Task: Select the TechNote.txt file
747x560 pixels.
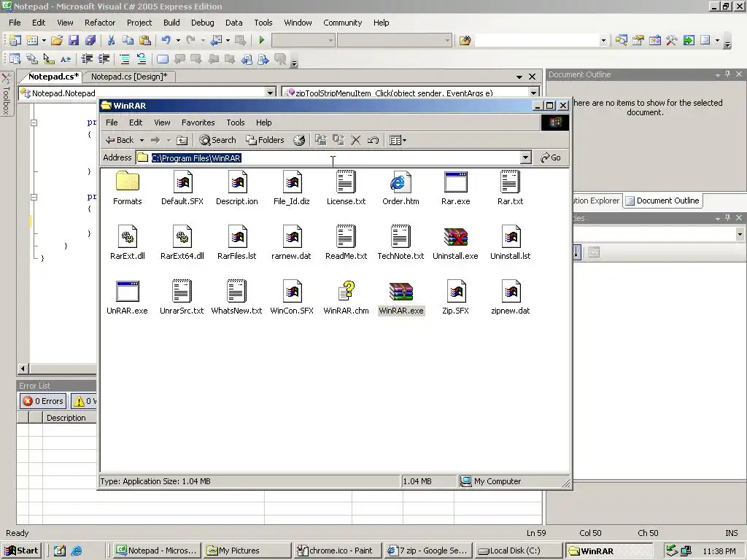Action: [x=400, y=243]
